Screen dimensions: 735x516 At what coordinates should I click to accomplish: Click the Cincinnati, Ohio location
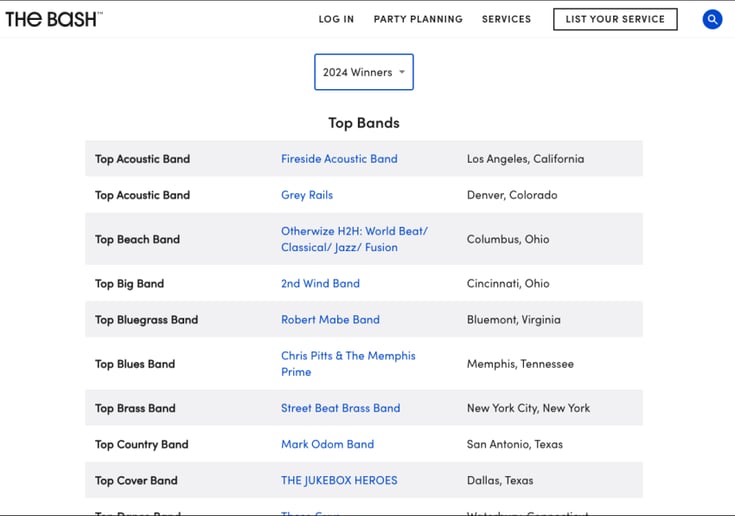[x=508, y=284]
